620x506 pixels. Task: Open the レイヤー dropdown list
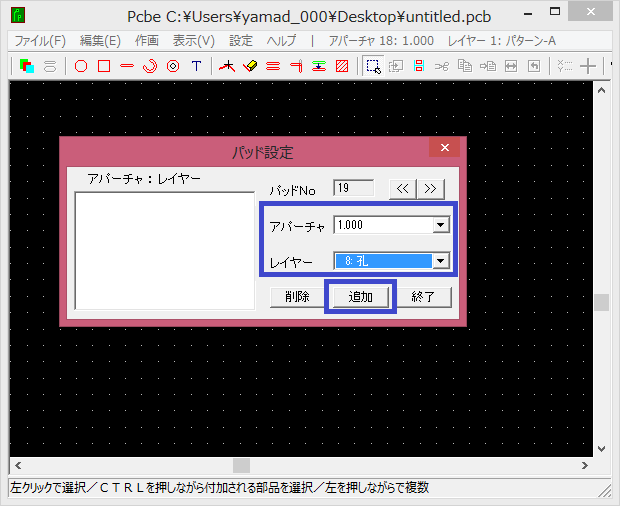tap(440, 261)
